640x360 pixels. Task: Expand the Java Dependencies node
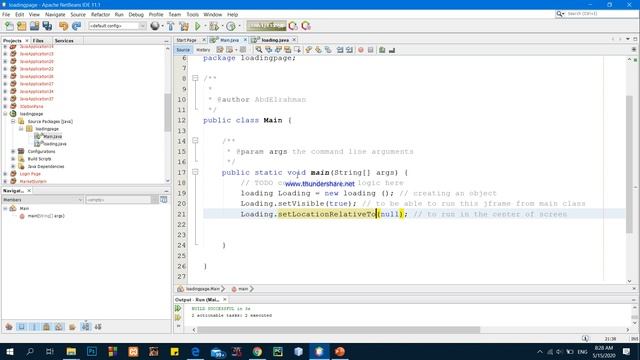13,167
